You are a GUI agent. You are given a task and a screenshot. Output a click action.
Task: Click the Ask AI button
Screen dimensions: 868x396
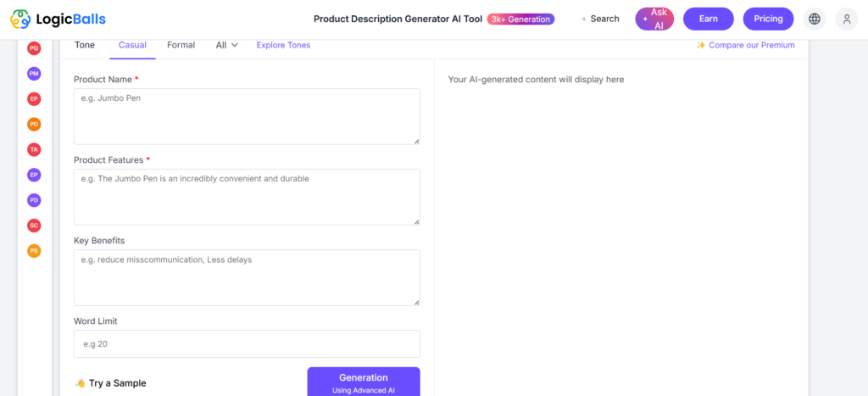654,19
